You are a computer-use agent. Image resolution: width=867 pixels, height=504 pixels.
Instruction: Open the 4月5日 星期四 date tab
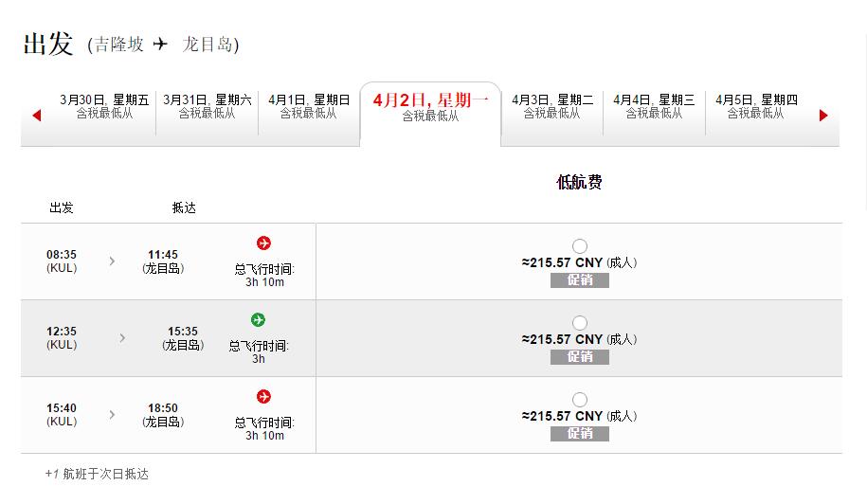tap(756, 106)
